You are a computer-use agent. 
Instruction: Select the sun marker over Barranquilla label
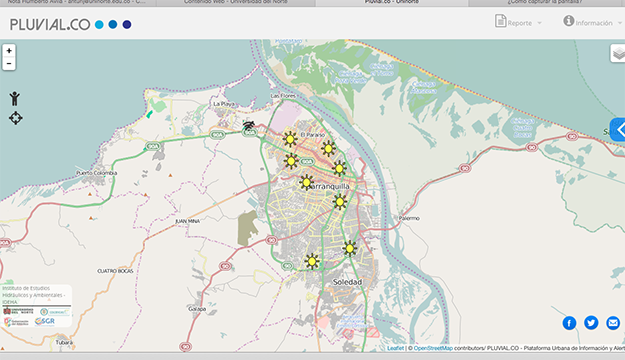(307, 183)
